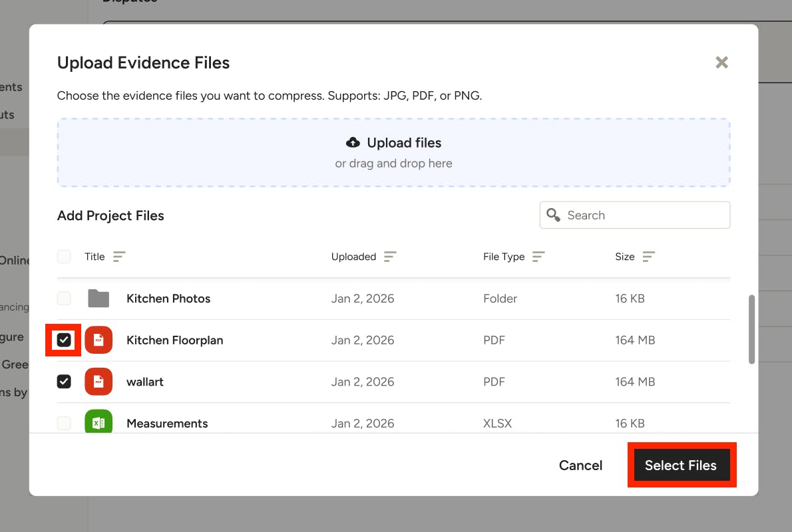
Task: Toggle the select-all checkbox in header
Action: click(x=64, y=257)
